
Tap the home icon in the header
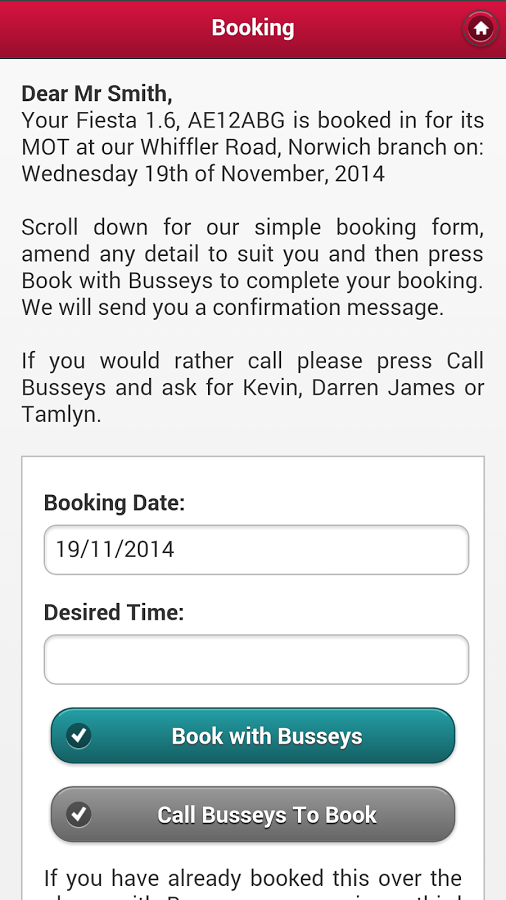click(480, 28)
